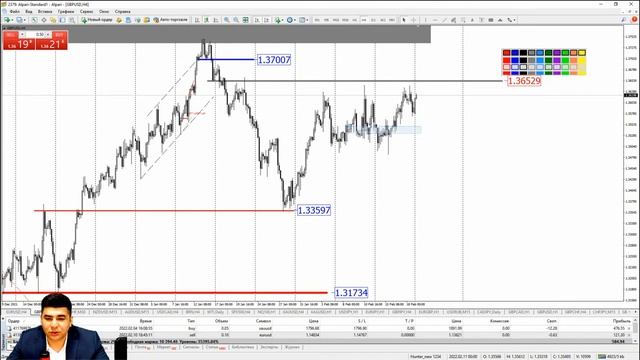Pick the red swatch in top palette row

[507, 53]
